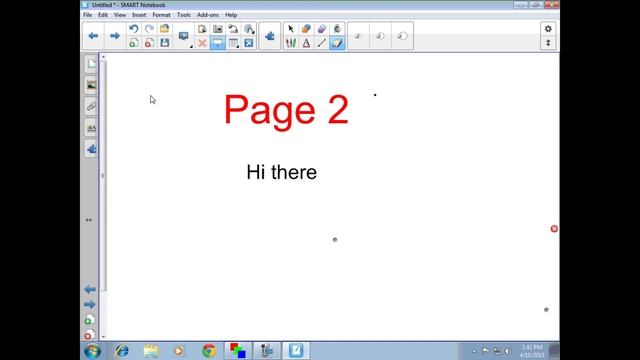
Task: Choose the Text tool
Action: (x=306, y=43)
